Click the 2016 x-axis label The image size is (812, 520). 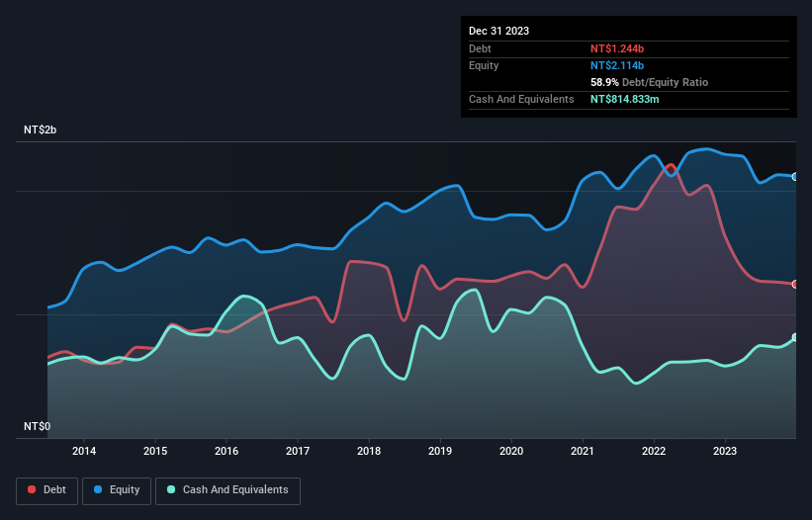pos(226,451)
